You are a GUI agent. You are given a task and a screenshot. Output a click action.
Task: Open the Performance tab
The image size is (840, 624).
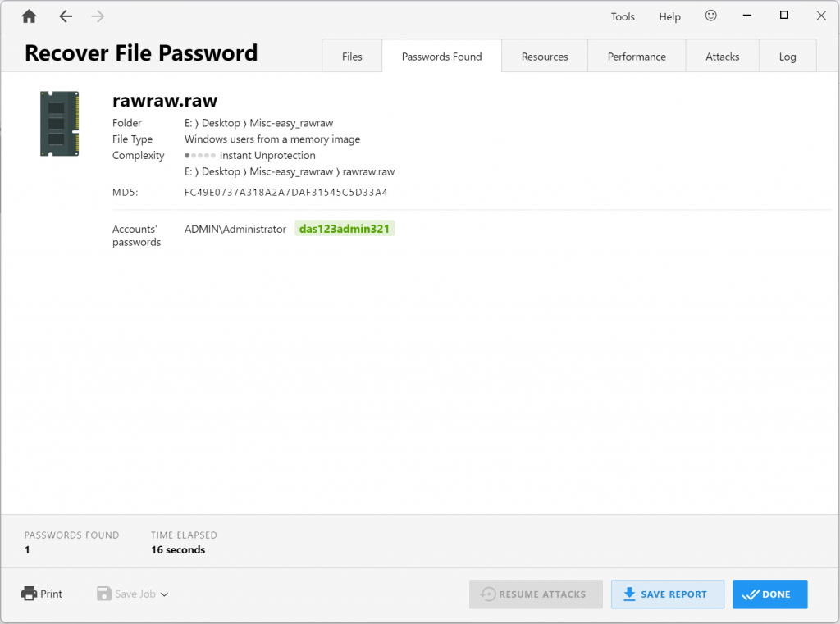pos(637,57)
